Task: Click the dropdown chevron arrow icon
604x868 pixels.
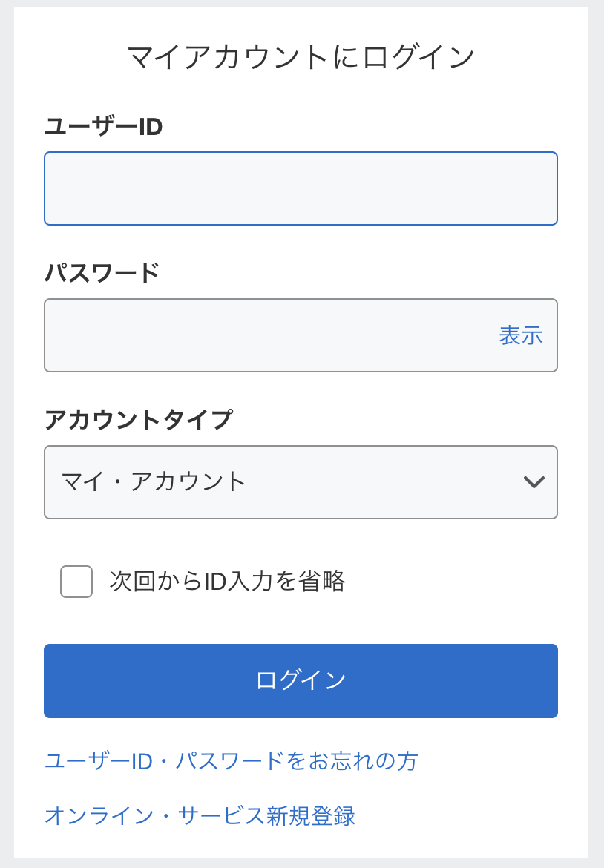Action: tap(534, 482)
